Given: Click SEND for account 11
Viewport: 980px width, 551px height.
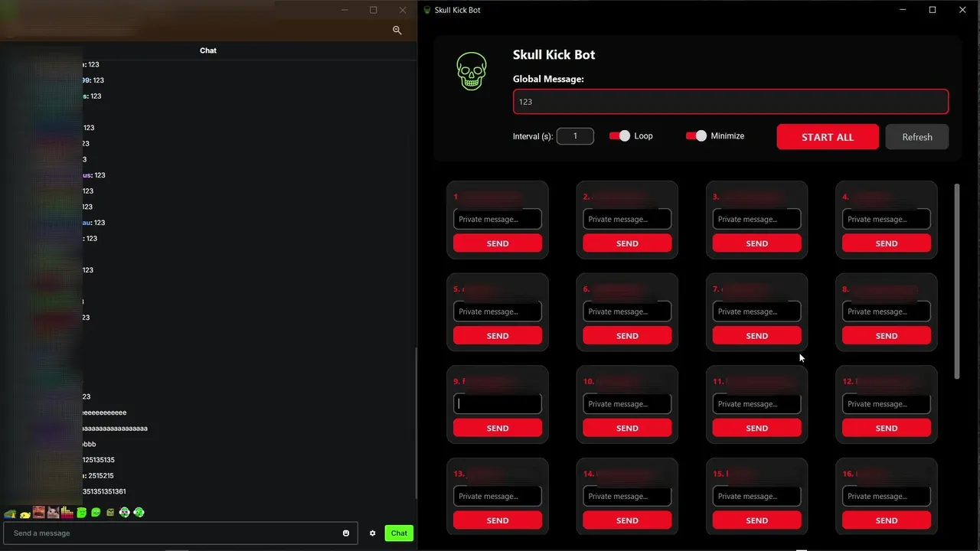Looking at the screenshot, I should click(x=756, y=429).
